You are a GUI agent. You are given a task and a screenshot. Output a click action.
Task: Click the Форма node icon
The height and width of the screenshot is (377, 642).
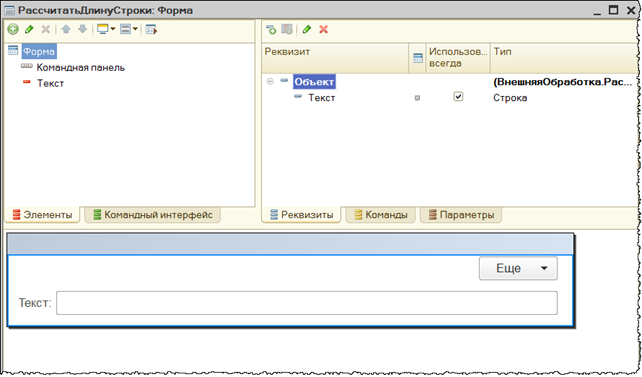(13, 50)
